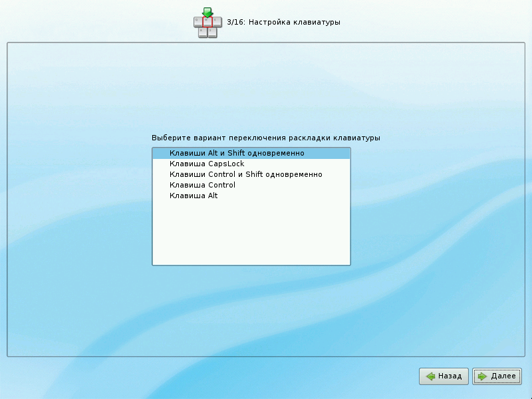
Task: Click the A key in the header icon
Action: point(203,32)
